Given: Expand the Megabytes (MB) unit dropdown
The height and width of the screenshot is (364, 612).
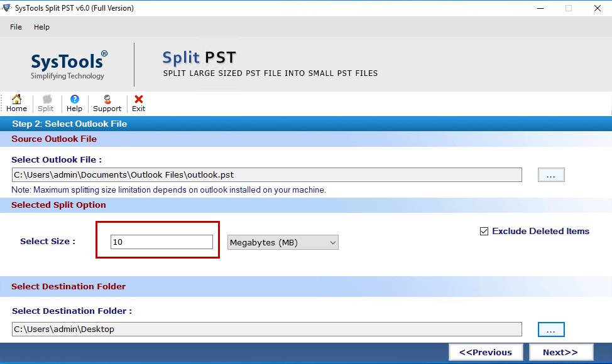Looking at the screenshot, I should pyautogui.click(x=283, y=242).
